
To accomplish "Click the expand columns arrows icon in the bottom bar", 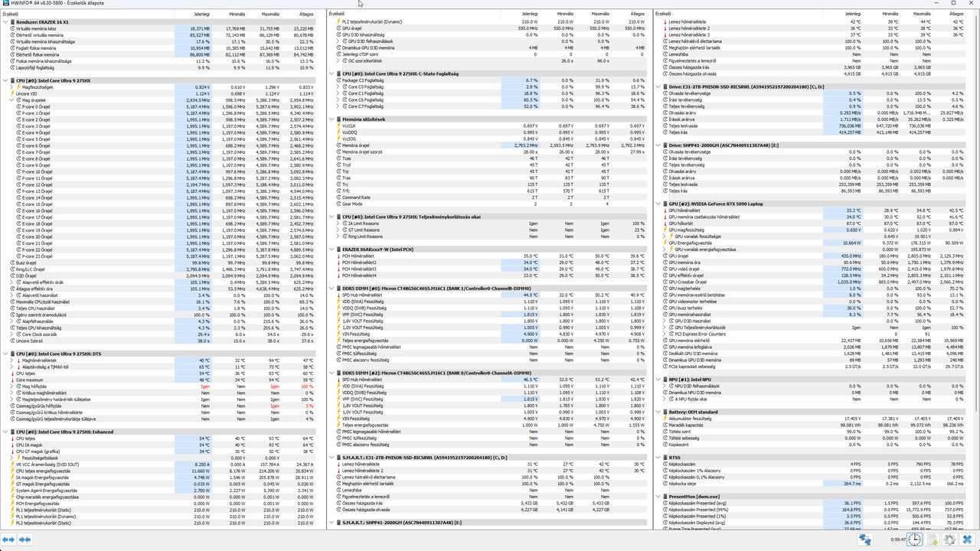I will [x=8, y=540].
